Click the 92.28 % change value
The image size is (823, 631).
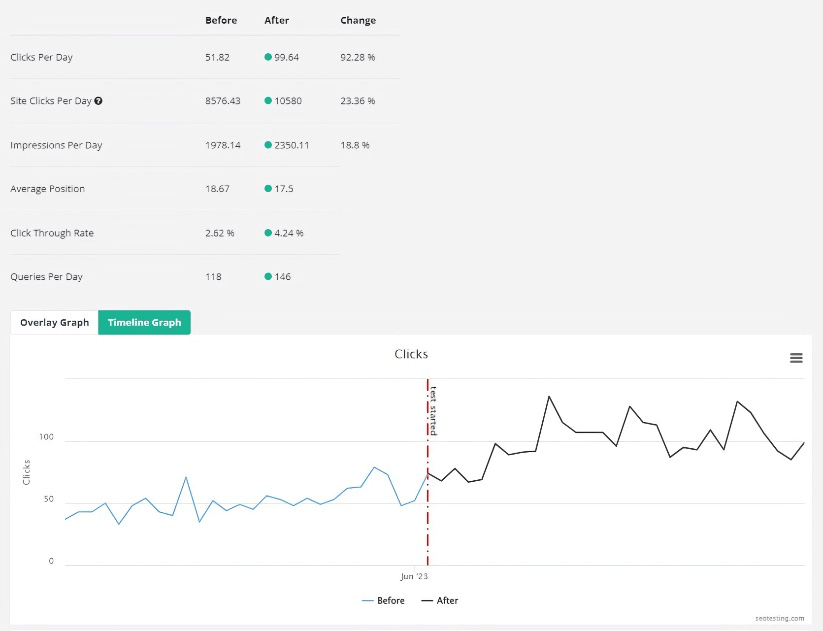[x=358, y=57]
